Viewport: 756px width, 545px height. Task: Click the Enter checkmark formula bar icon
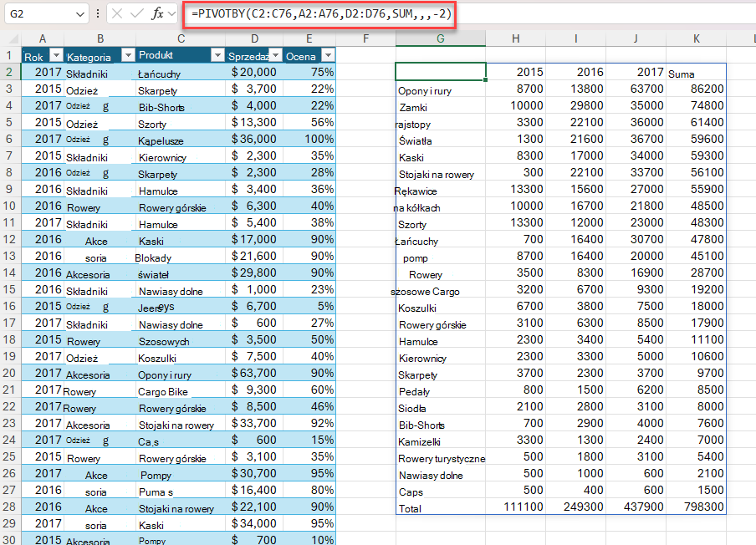pos(137,14)
